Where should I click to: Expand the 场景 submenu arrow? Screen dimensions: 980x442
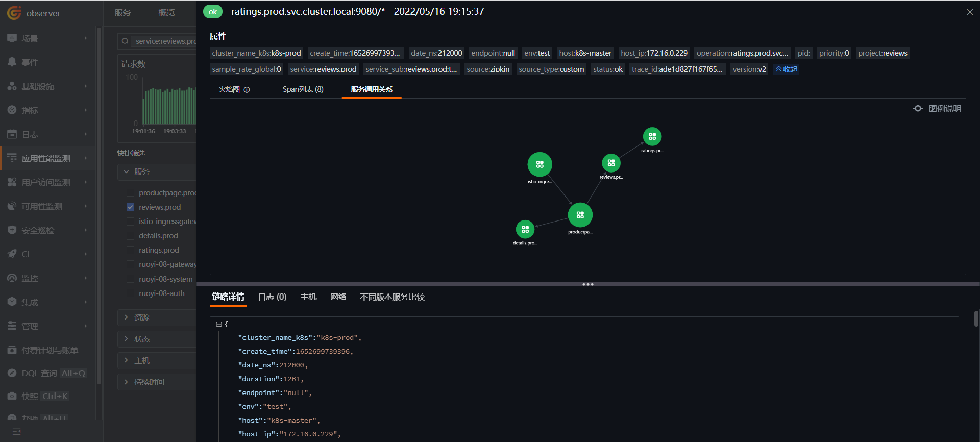pyautogui.click(x=86, y=38)
